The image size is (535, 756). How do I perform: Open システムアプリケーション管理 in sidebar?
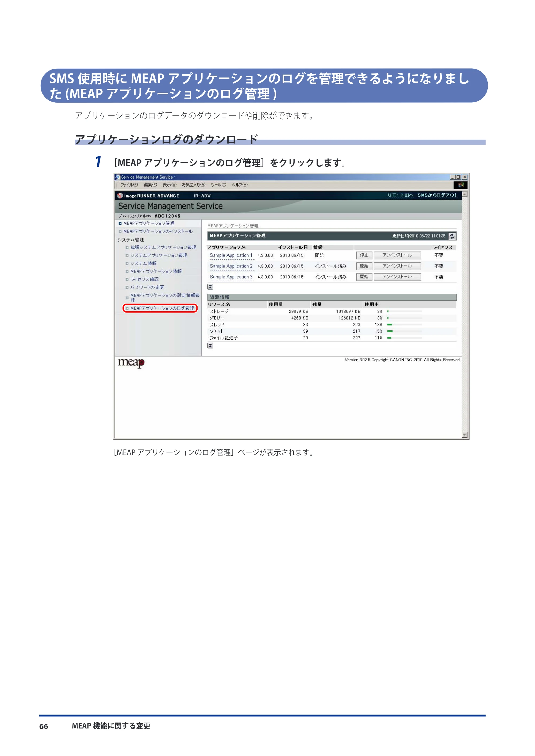coord(159,255)
